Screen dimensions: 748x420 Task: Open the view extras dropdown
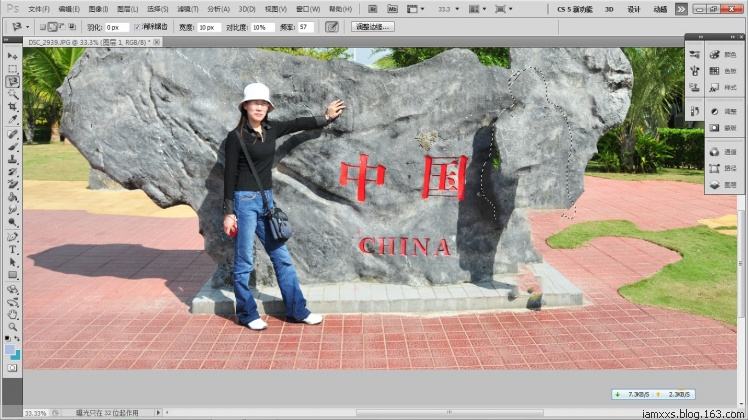click(415, 9)
